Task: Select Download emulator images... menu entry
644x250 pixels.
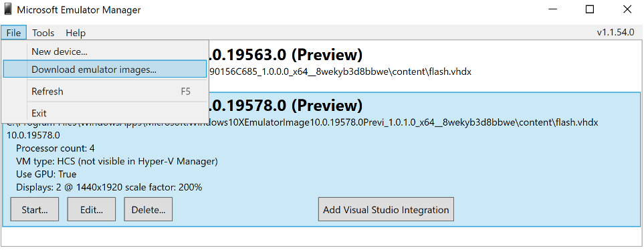Action: [x=105, y=70]
